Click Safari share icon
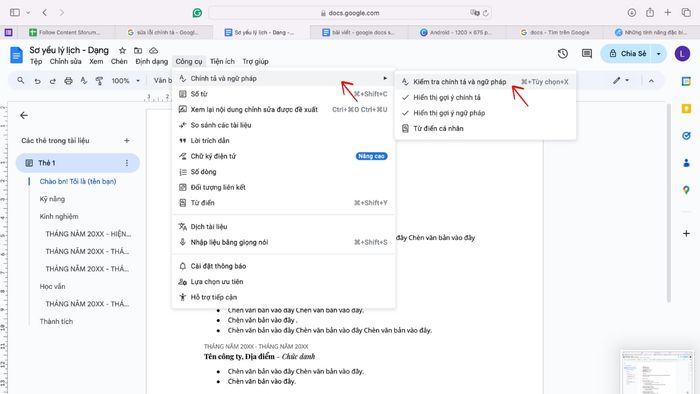The image size is (700, 394). click(x=650, y=12)
